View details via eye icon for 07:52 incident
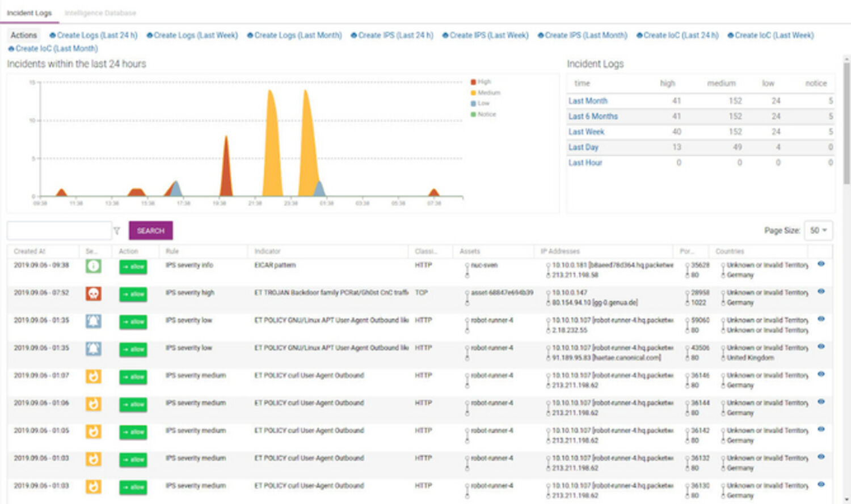This screenshot has height=504, width=851. tap(821, 291)
